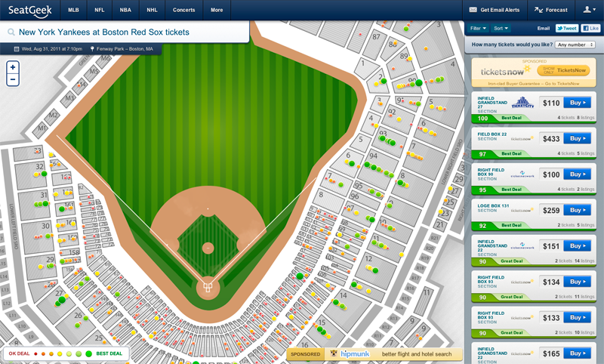Buy the $165 Infield Grandstand 22 tickets
604x364 pixels.
(x=577, y=353)
